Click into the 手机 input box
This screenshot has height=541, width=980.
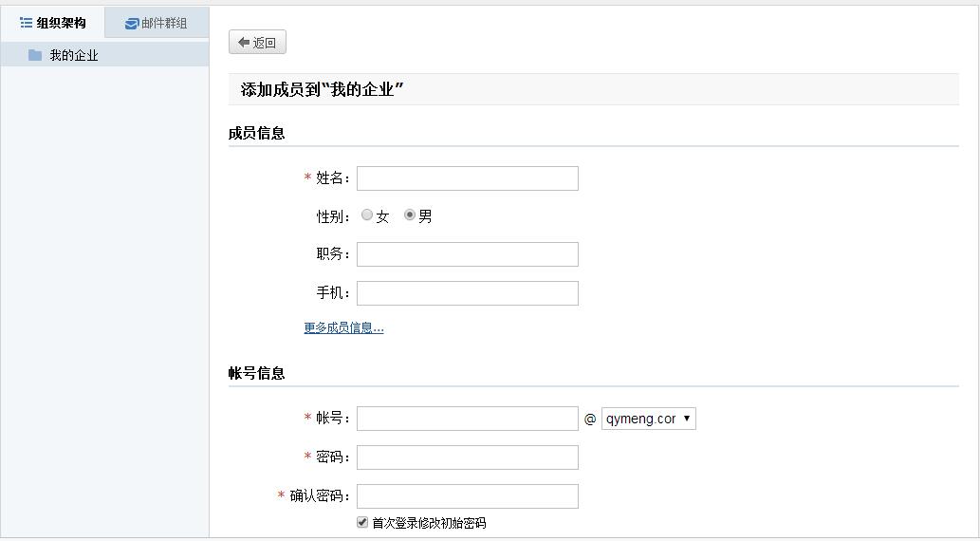467,293
